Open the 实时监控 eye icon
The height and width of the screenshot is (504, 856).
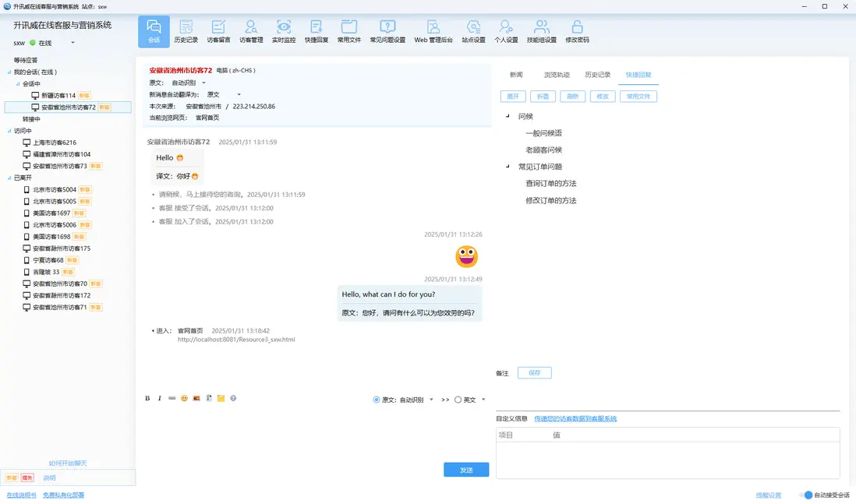(283, 31)
